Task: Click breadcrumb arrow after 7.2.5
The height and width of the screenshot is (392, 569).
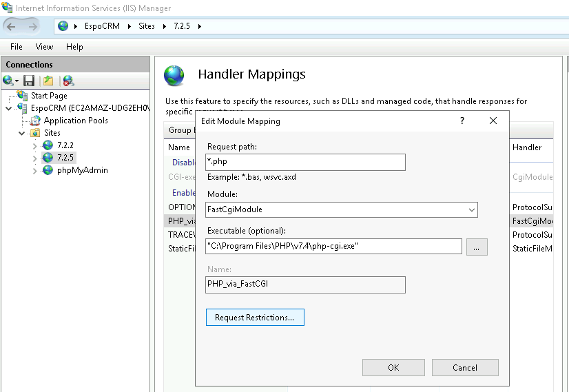Action: tap(200, 26)
